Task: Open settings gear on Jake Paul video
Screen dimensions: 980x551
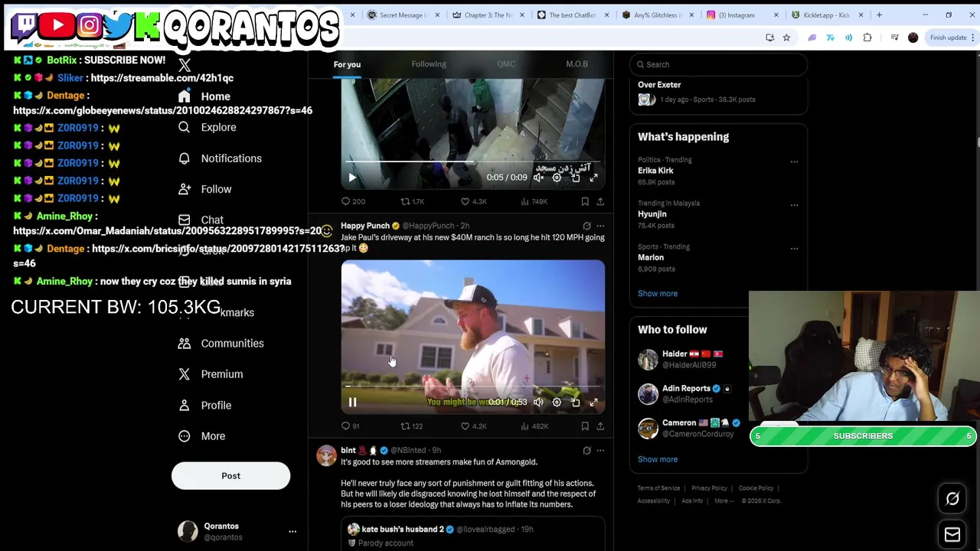Action: pos(557,403)
